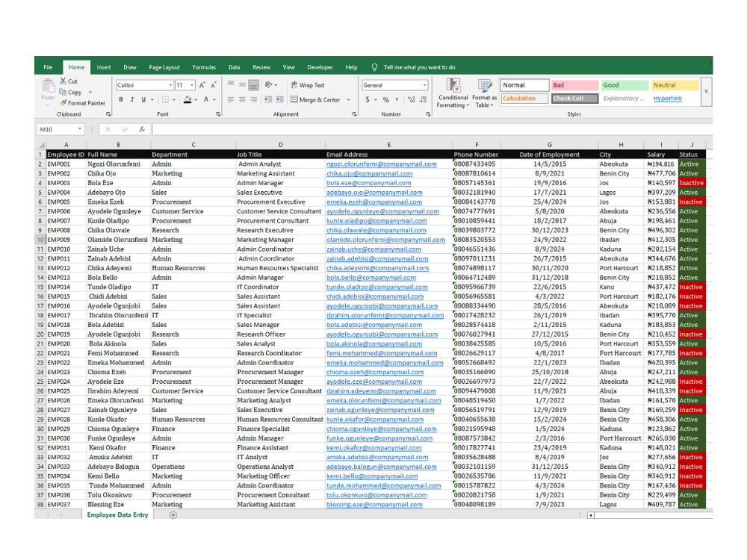The height and width of the screenshot is (560, 747).
Task: Click the Paste clipboard icon
Action: pyautogui.click(x=48, y=87)
